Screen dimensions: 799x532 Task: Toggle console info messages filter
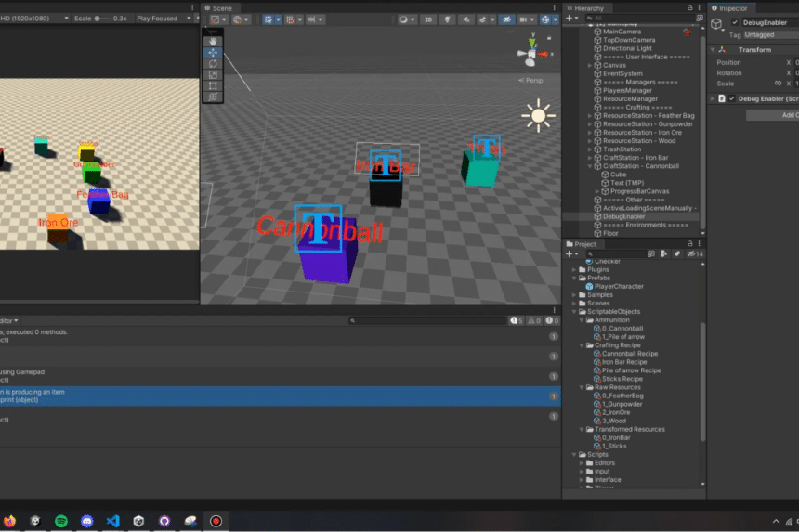point(517,320)
